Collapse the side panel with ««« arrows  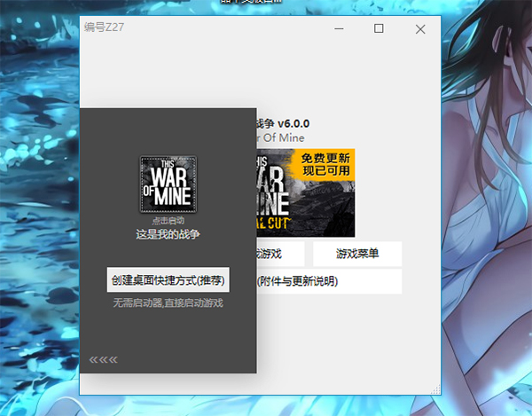click(x=104, y=359)
